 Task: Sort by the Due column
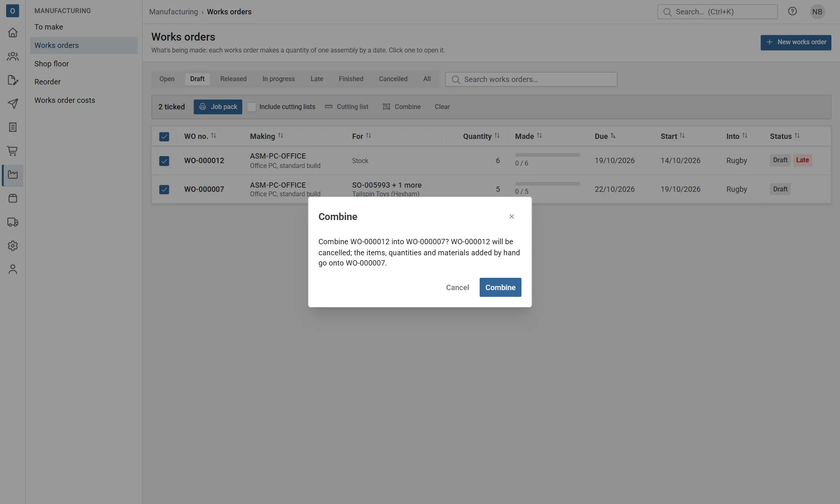coord(605,136)
